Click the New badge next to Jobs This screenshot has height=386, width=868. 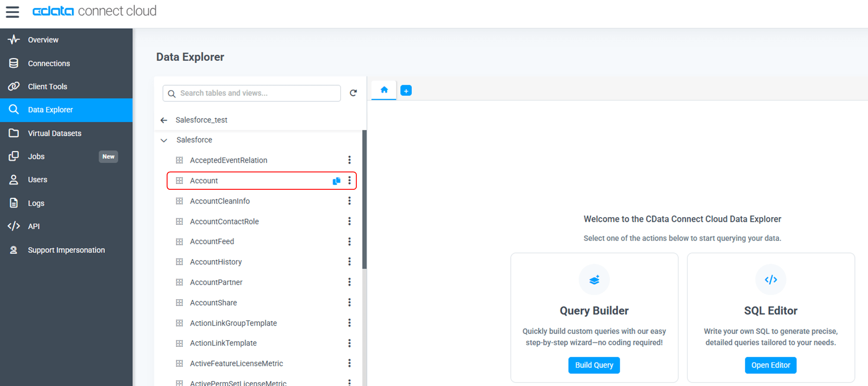[108, 156]
